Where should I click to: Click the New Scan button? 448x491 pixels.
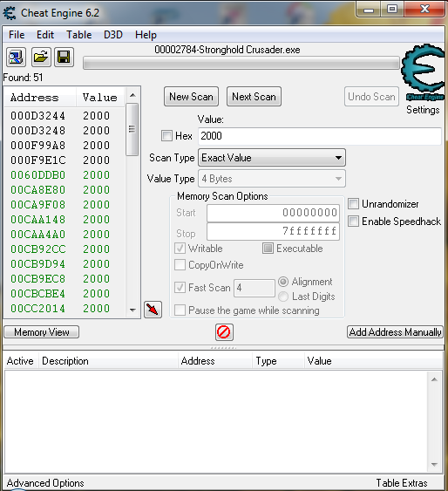pyautogui.click(x=191, y=97)
